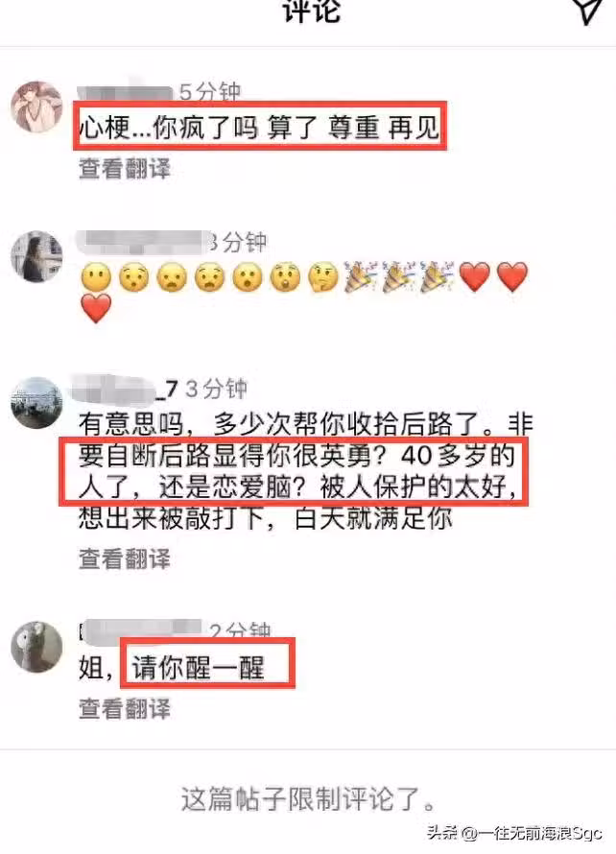
Task: Select the comment 心梗...你疯了吗 算了 尊重 再见
Action: (x=259, y=128)
